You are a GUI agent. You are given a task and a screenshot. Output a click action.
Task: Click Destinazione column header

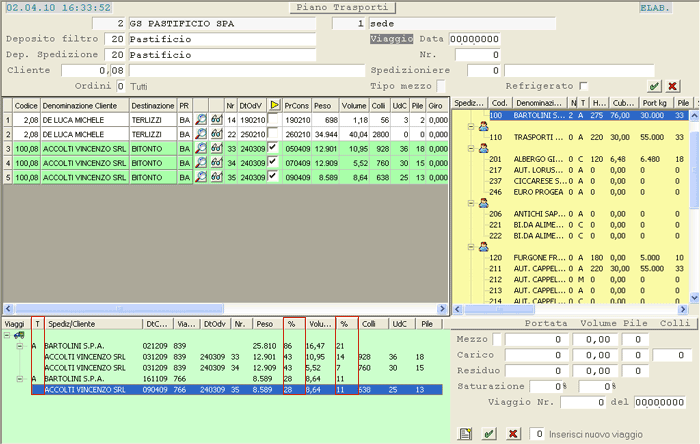pyautogui.click(x=153, y=106)
